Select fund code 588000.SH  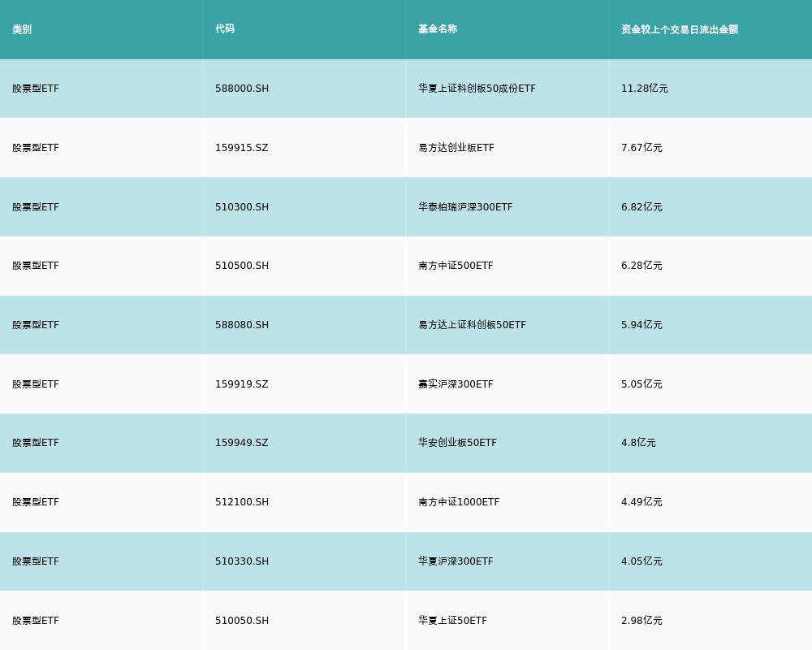pyautogui.click(x=242, y=89)
